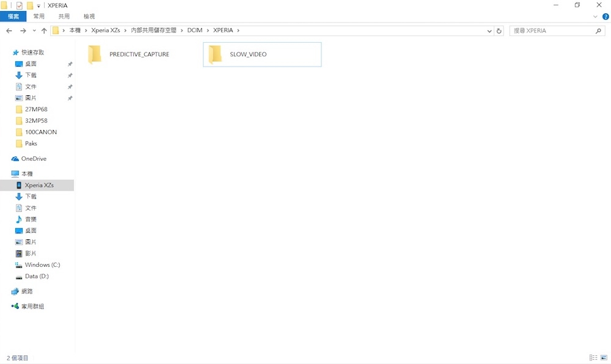Click DCIM in the address breadcrumb

[x=195, y=31]
